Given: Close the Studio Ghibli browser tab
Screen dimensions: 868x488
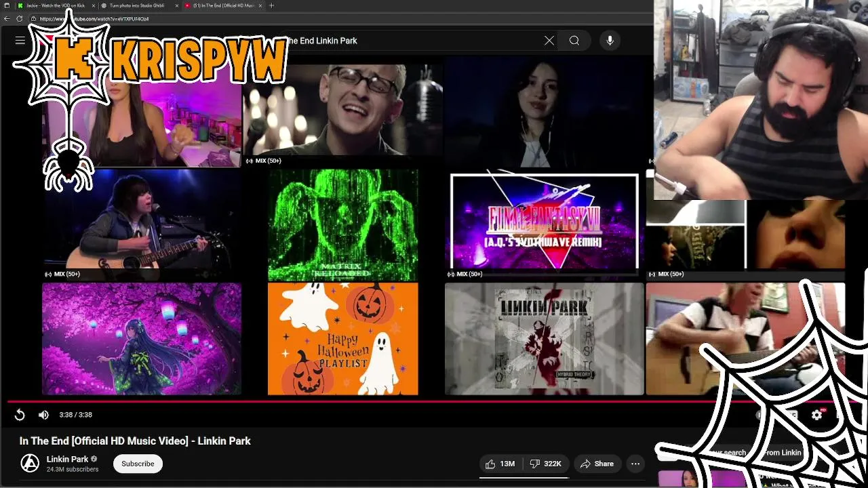Looking at the screenshot, I should 177,5.
